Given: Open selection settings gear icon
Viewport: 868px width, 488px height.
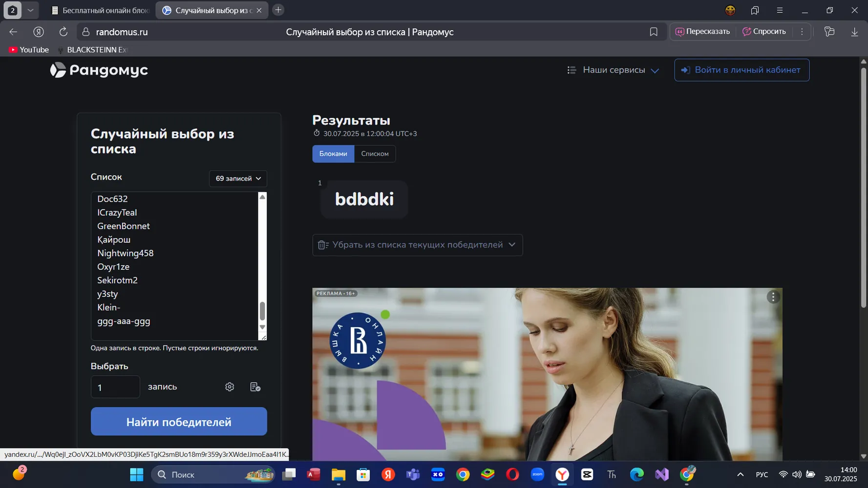Looking at the screenshot, I should [230, 386].
